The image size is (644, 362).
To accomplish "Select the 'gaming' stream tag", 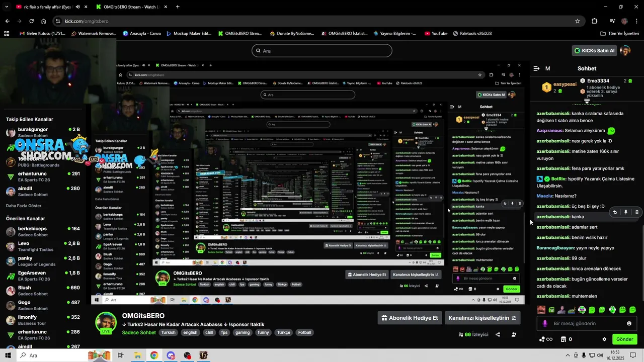I will 243,332.
